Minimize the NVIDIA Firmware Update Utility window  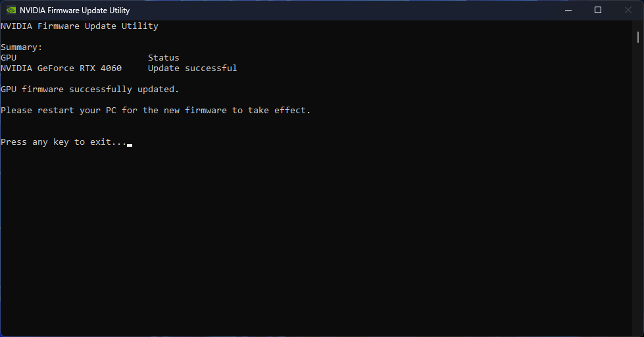click(568, 11)
